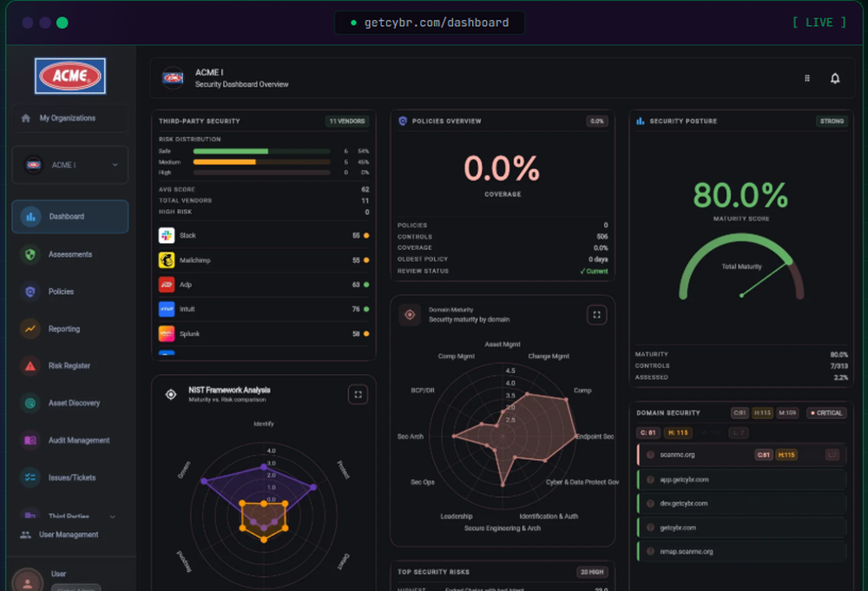Click the H:115 tag on scanme.org row
The height and width of the screenshot is (591, 868).
click(786, 455)
